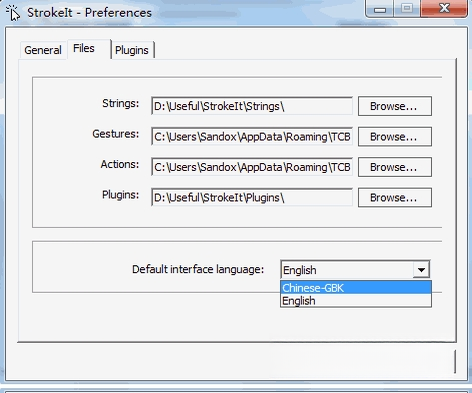Click the Actions path input field

(252, 167)
